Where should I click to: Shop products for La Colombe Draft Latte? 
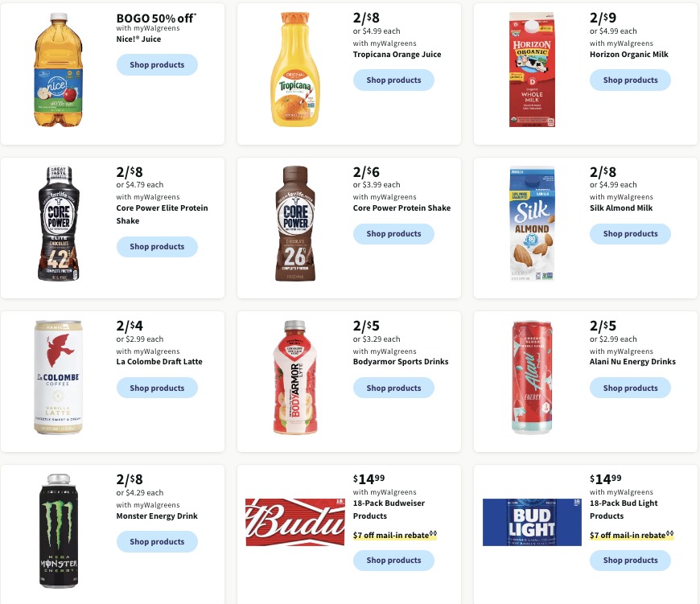click(x=157, y=388)
